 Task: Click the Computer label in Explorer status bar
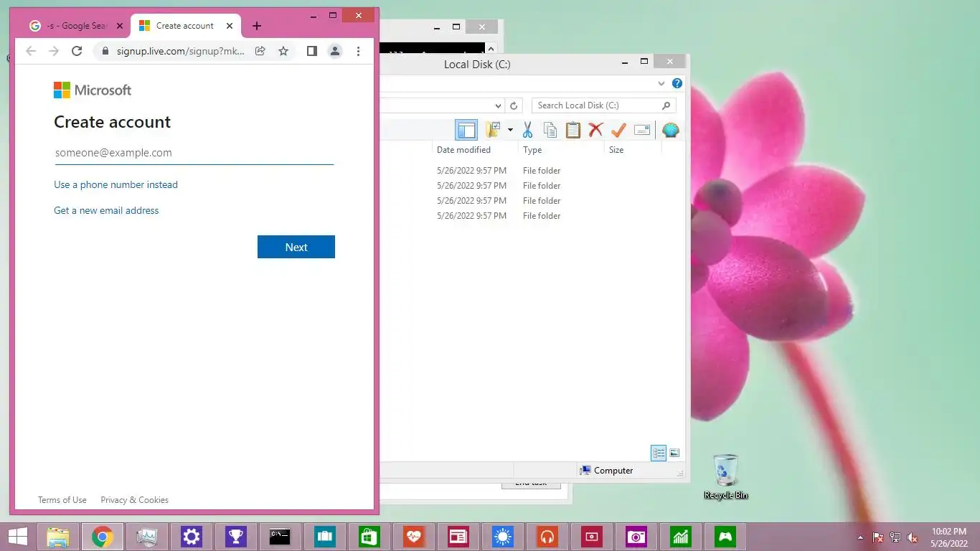[613, 471]
